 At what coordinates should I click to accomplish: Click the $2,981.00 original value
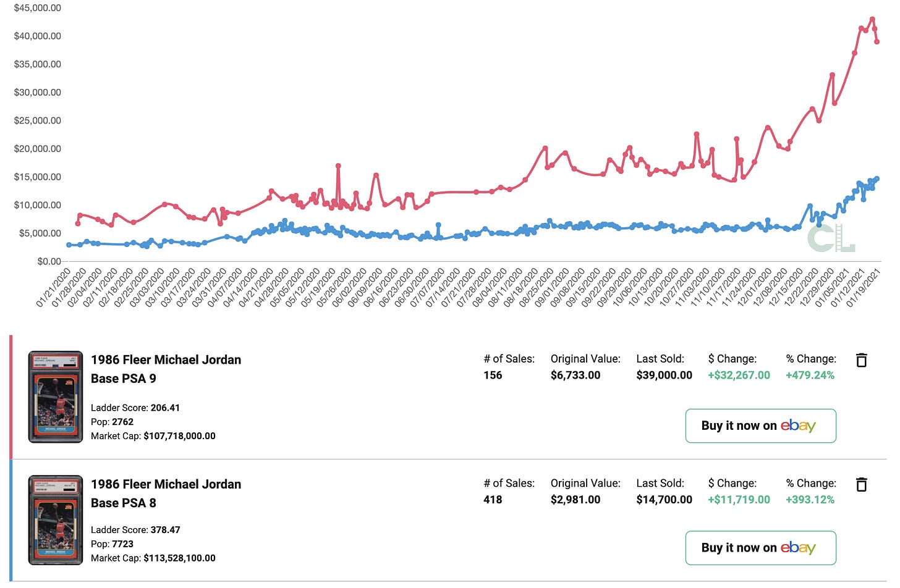point(575,500)
